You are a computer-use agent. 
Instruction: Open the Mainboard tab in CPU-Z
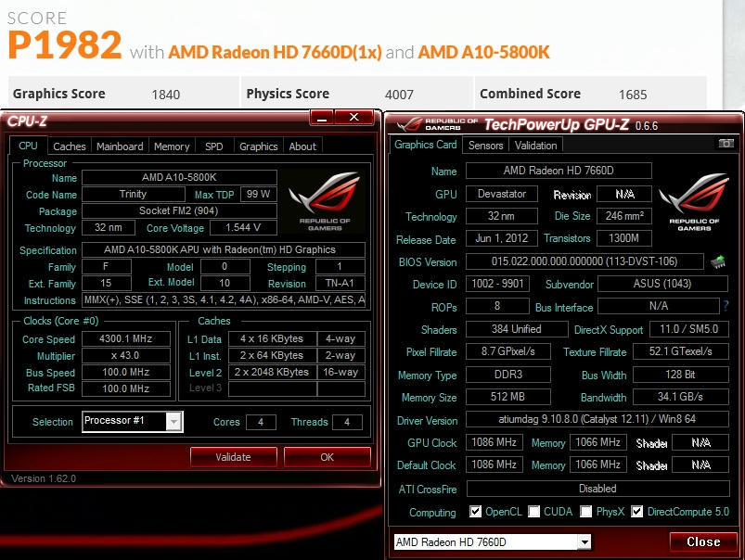[120, 146]
